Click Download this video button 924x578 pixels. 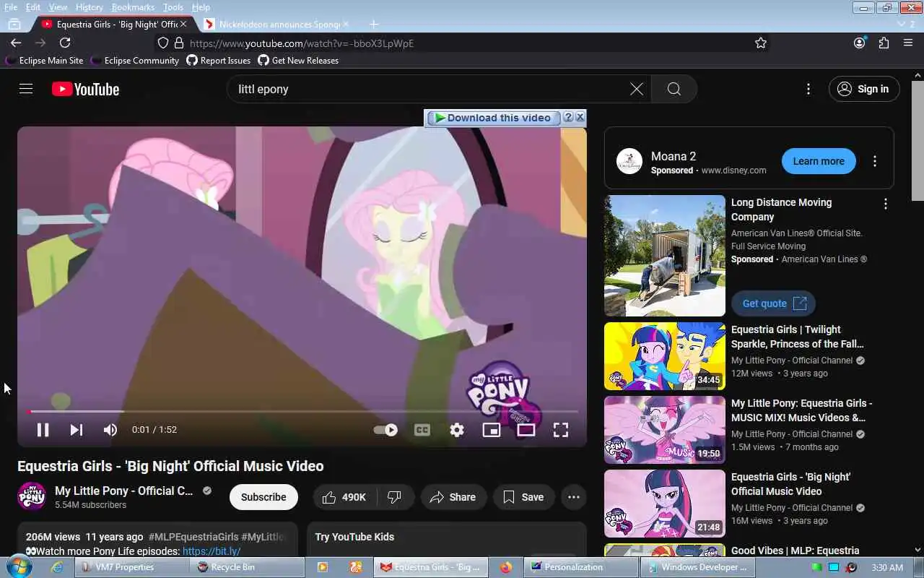tap(493, 118)
